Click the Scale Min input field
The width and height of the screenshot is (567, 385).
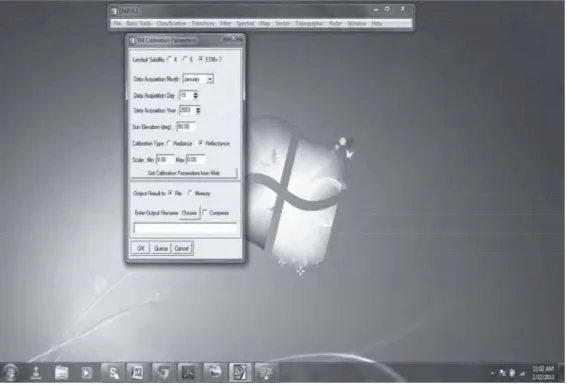[164, 159]
